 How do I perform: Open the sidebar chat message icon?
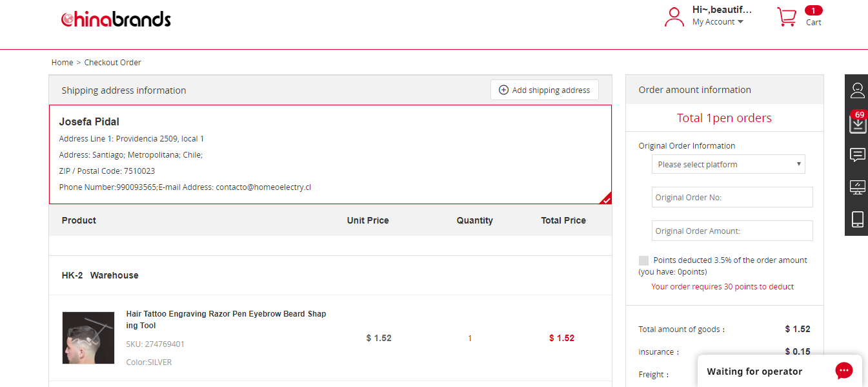point(857,155)
